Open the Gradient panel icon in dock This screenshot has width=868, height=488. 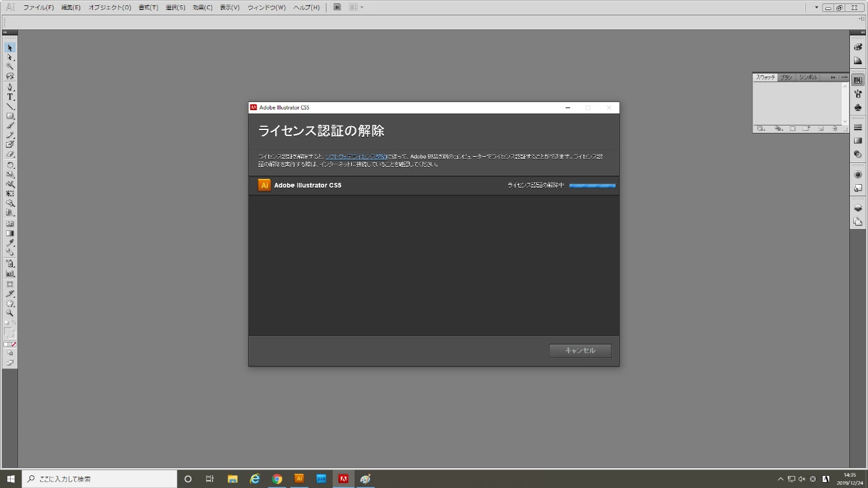pyautogui.click(x=858, y=141)
